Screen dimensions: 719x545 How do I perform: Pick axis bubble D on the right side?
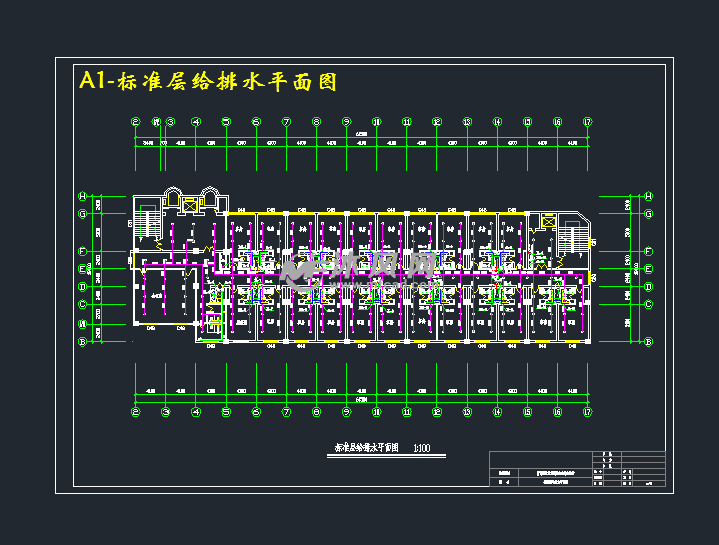click(648, 287)
